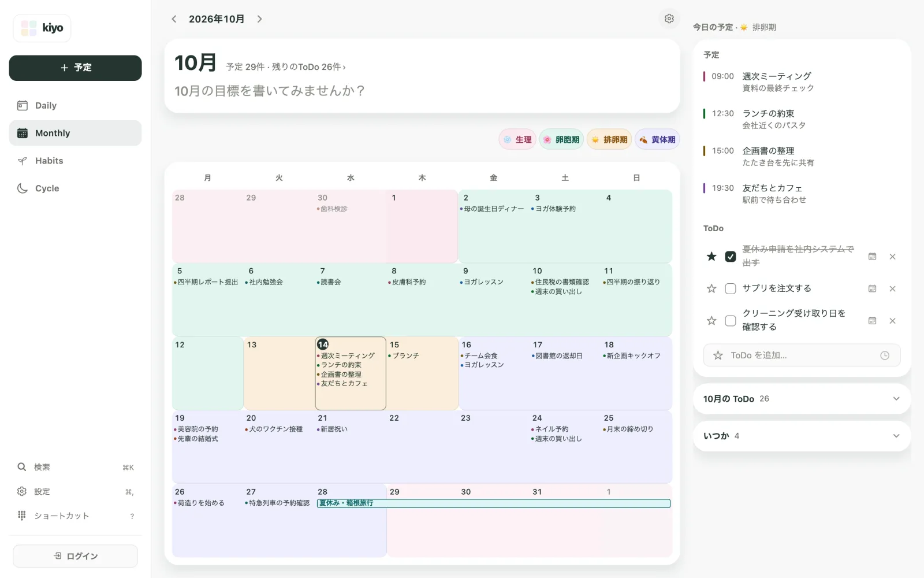Select today, October 14 cell
Screen dimensions: 924x578
point(351,373)
